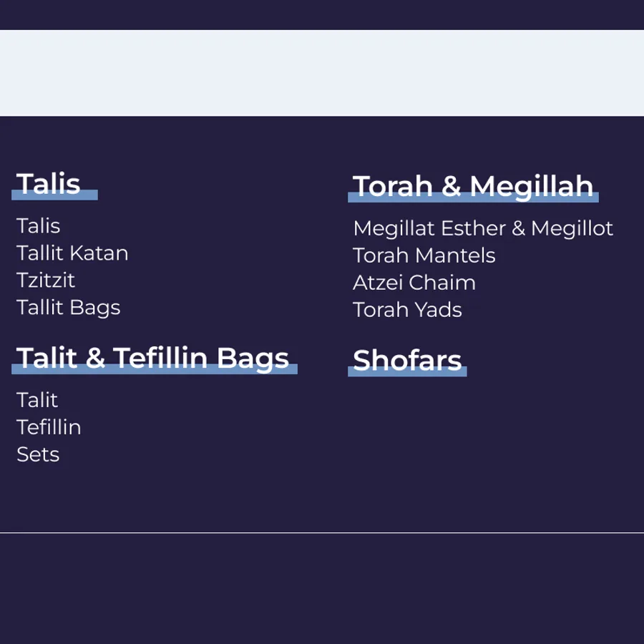Screen dimensions: 644x644
Task: Choose the Sets link
Action: point(38,454)
